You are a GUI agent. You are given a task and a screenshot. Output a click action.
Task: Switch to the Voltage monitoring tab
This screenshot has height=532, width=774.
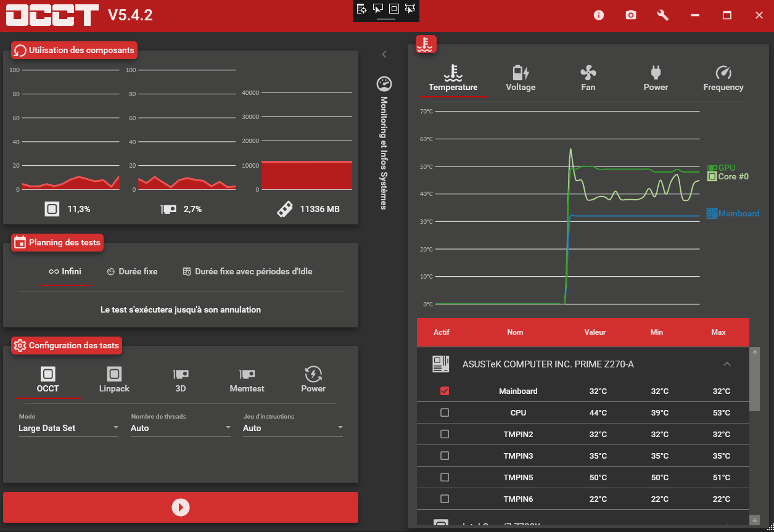(521, 79)
